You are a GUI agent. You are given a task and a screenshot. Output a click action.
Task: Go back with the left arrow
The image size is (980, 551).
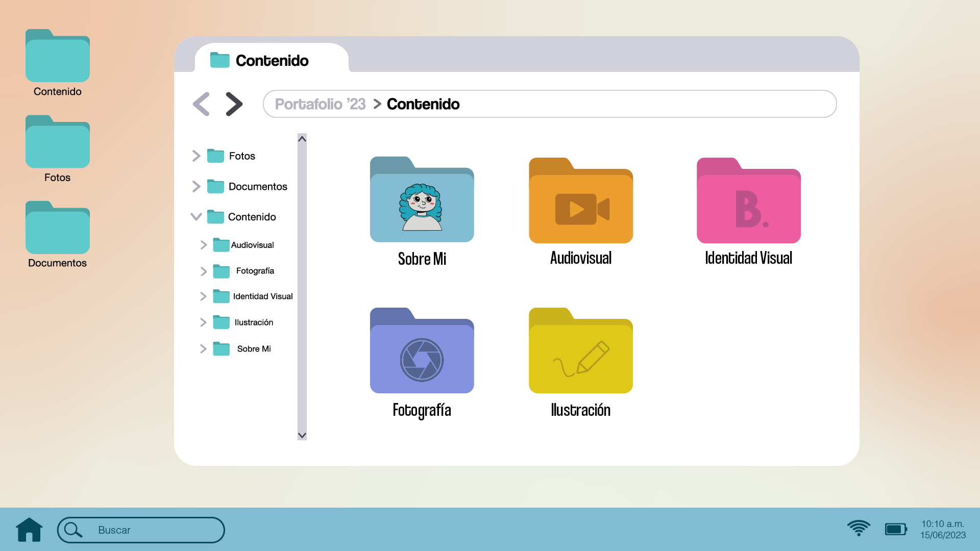202,104
